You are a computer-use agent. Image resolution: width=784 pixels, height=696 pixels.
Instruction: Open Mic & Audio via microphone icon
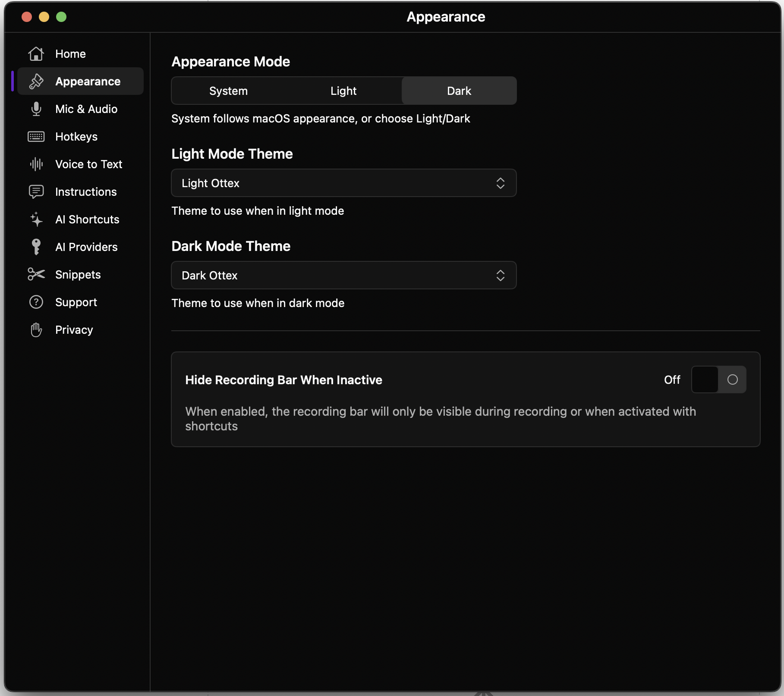(x=36, y=109)
